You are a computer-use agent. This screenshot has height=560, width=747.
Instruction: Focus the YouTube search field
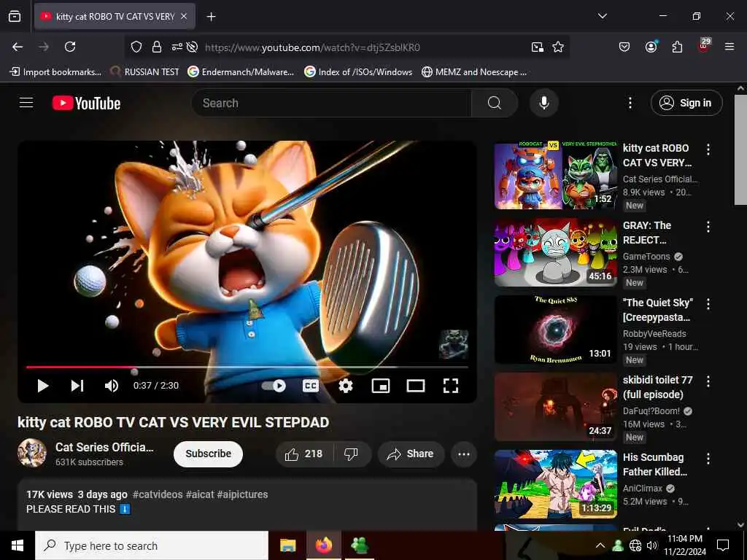(x=331, y=103)
